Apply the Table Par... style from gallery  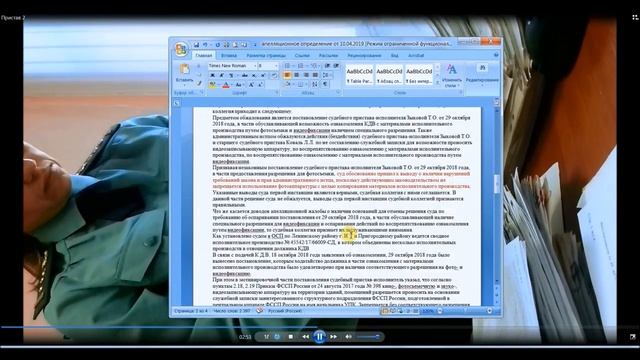coord(359,76)
